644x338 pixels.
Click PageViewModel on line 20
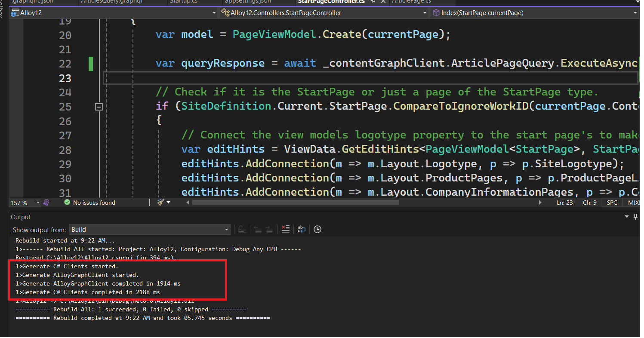(274, 34)
